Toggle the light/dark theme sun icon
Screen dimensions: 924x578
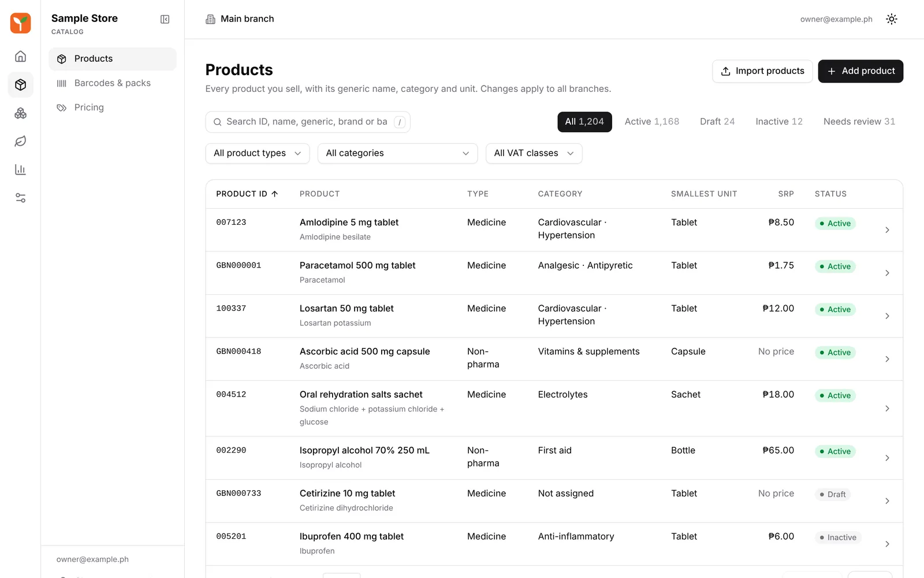(892, 19)
